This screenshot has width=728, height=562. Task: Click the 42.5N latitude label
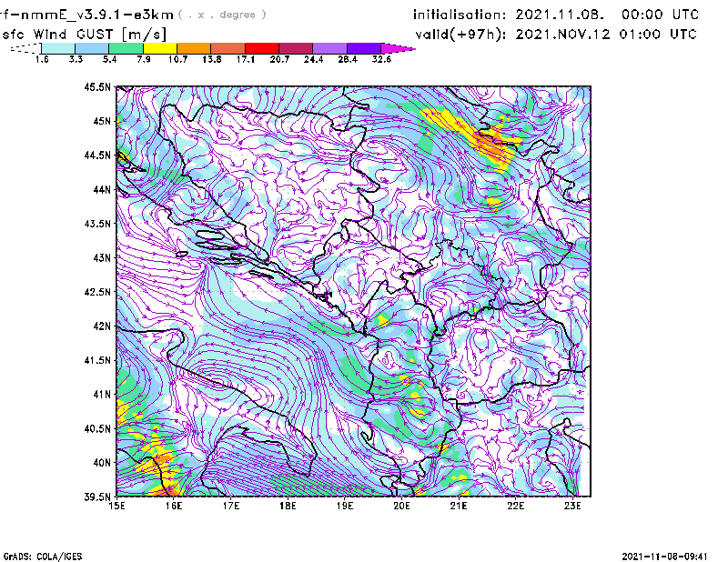pos(97,291)
